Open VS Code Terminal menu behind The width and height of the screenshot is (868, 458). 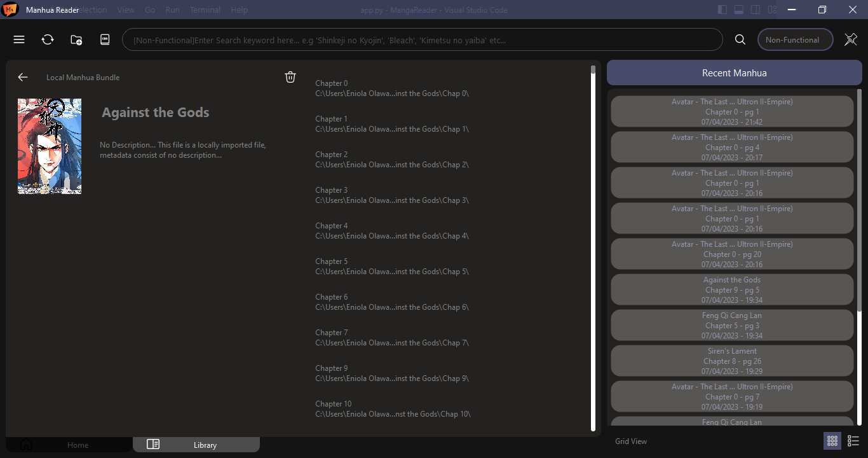point(205,10)
